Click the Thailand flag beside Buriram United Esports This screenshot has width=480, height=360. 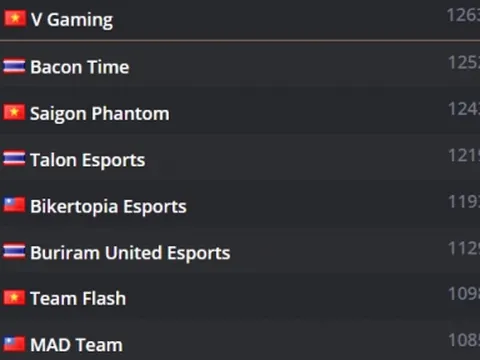coord(14,251)
